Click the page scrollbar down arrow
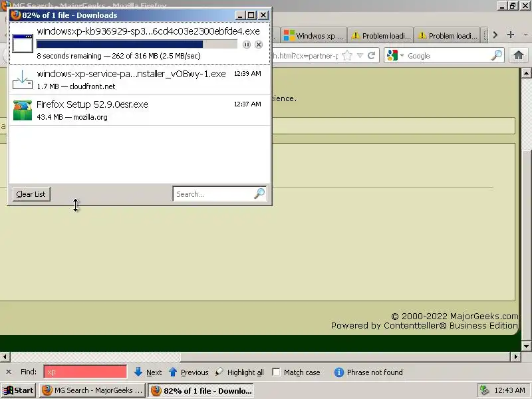The height and width of the screenshot is (399, 532). (x=526, y=346)
